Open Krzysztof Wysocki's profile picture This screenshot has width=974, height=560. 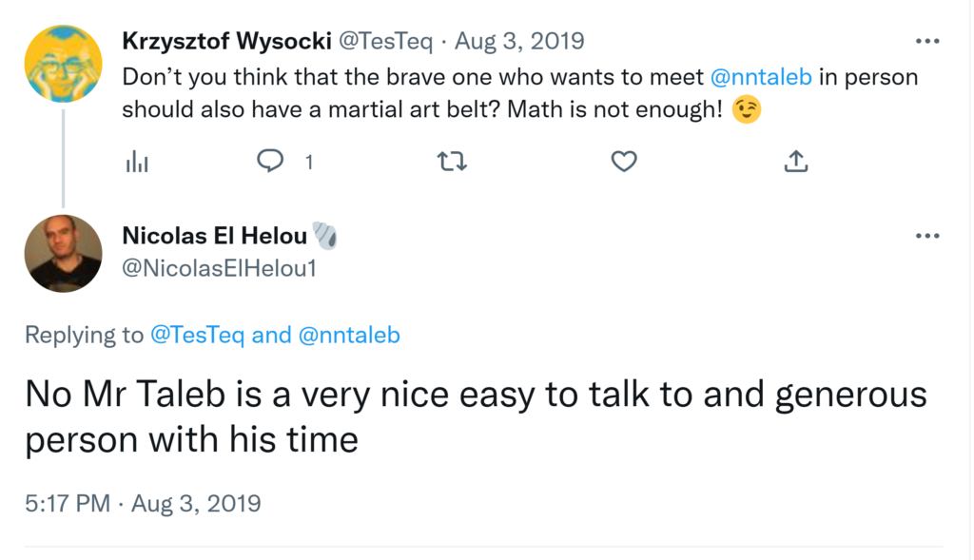63,63
